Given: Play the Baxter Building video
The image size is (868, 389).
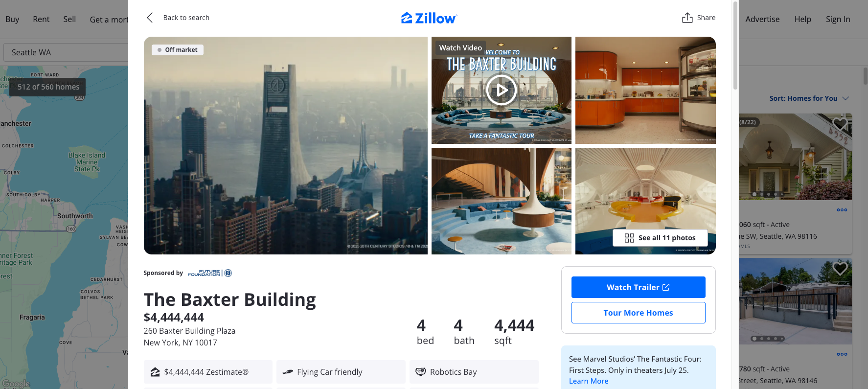Looking at the screenshot, I should click(x=501, y=90).
